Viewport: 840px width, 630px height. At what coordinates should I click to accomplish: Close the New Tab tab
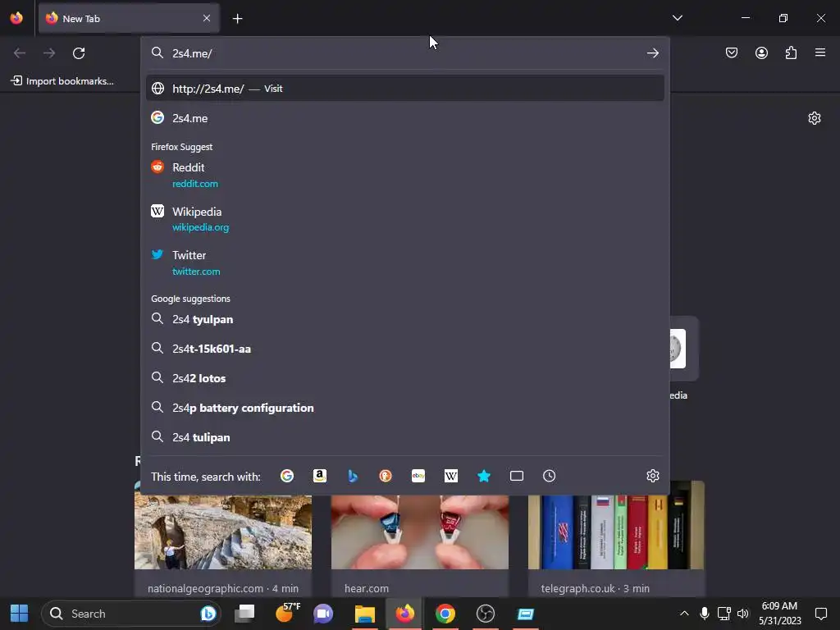207,18
